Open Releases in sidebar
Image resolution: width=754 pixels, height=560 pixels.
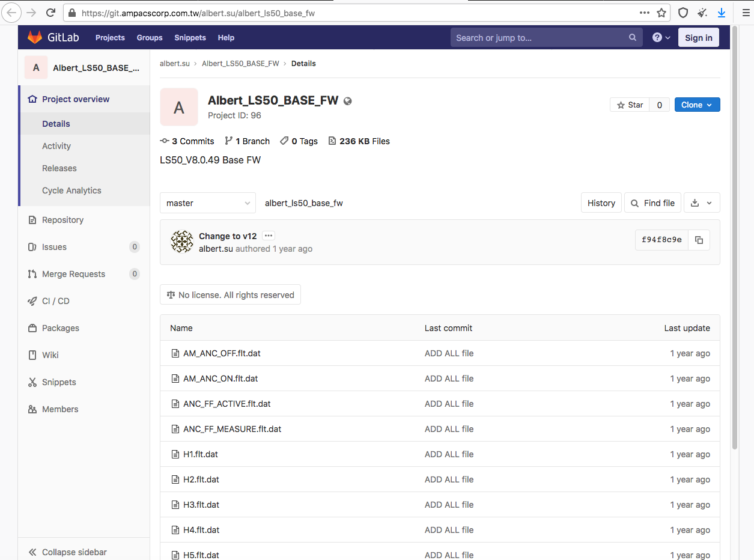click(x=59, y=168)
